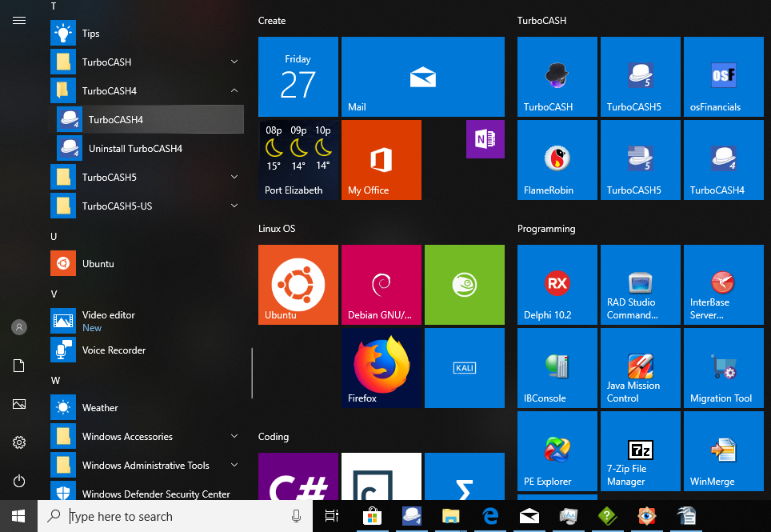Launch the IBConsole tile
771x532 pixels.
557,368
